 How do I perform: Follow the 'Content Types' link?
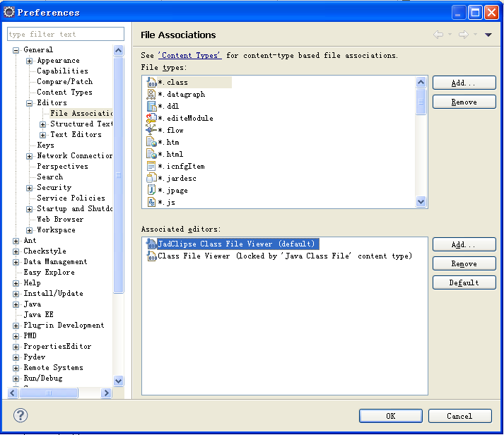coord(189,55)
